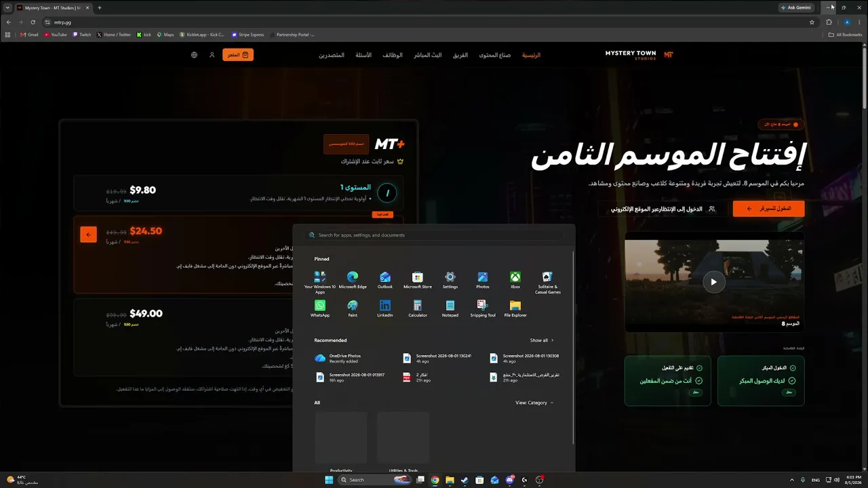
Task: Click the orange المتجر store button
Action: pos(238,55)
